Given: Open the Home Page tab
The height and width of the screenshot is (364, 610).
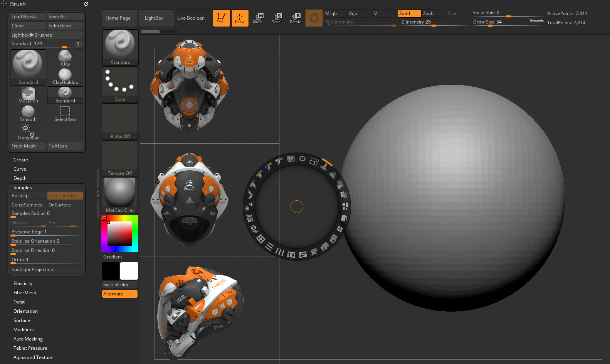Looking at the screenshot, I should click(x=118, y=18).
